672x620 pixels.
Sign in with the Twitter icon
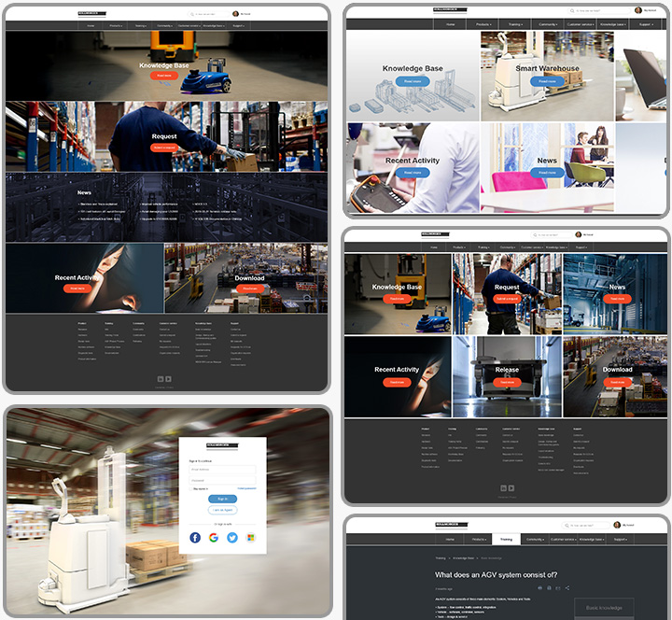231,538
